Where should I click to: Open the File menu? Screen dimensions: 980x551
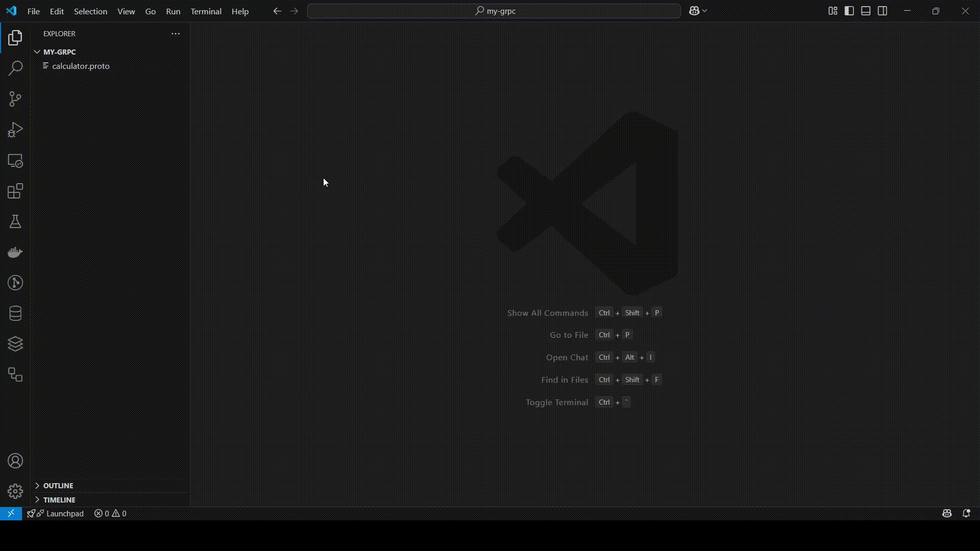pyautogui.click(x=34, y=11)
